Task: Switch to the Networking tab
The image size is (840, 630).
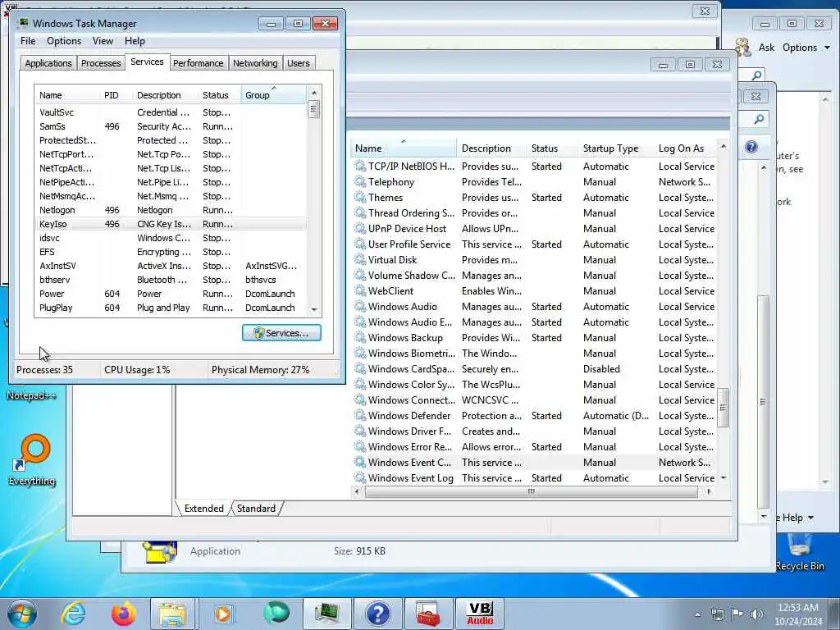Action: (x=256, y=63)
